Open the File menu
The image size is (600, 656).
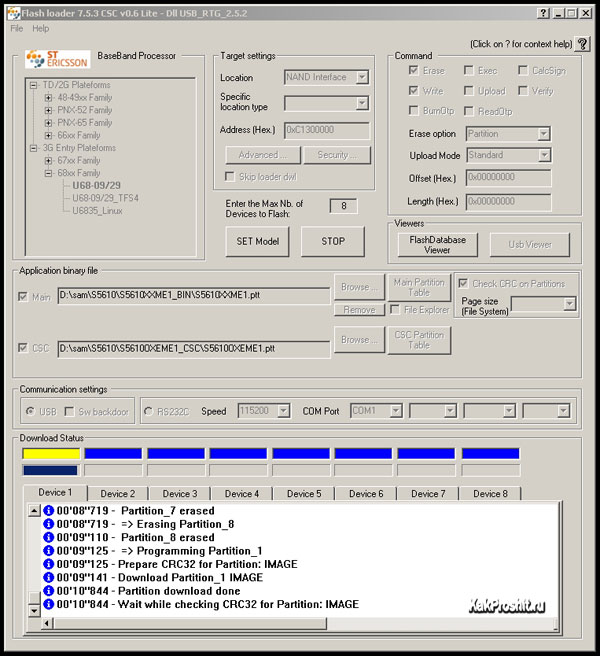point(17,28)
